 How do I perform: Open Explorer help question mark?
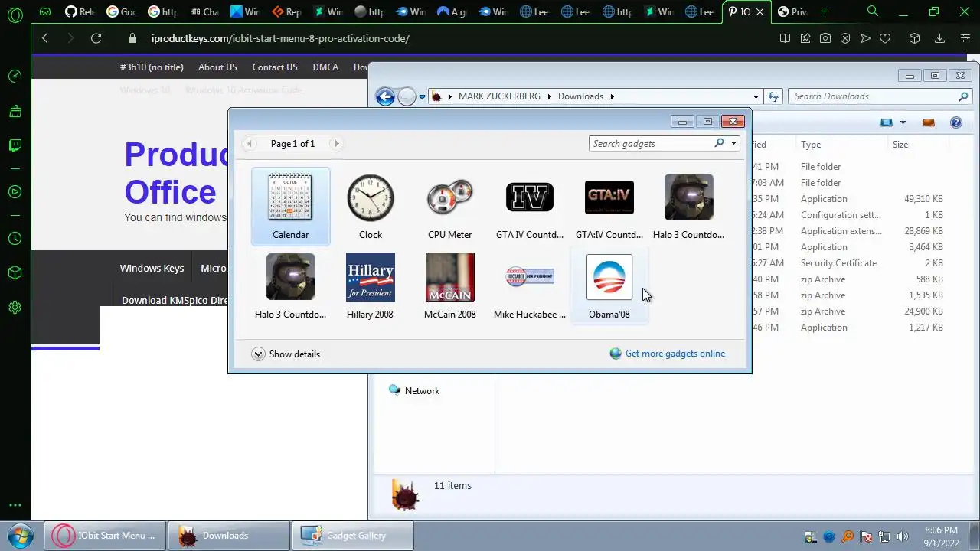tap(955, 122)
